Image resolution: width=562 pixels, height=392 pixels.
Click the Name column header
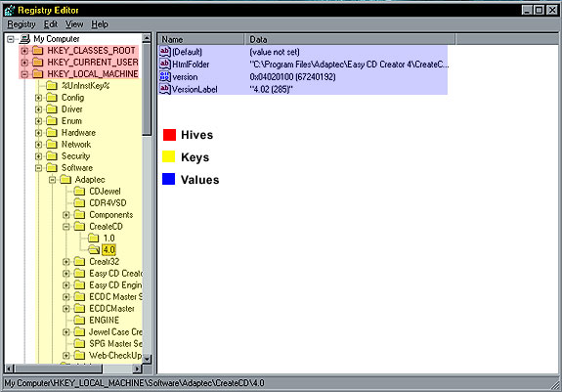(201, 39)
